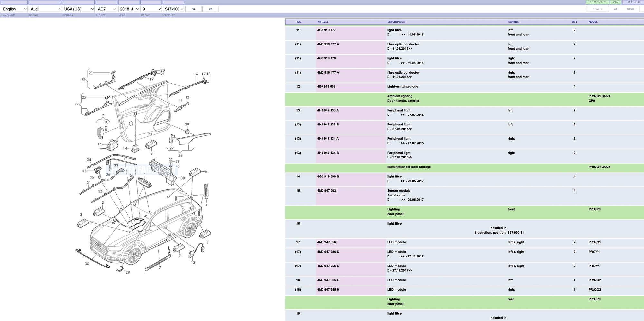Click callout number 28 on the diagram
Screen dimensions: 644x321
point(187,124)
